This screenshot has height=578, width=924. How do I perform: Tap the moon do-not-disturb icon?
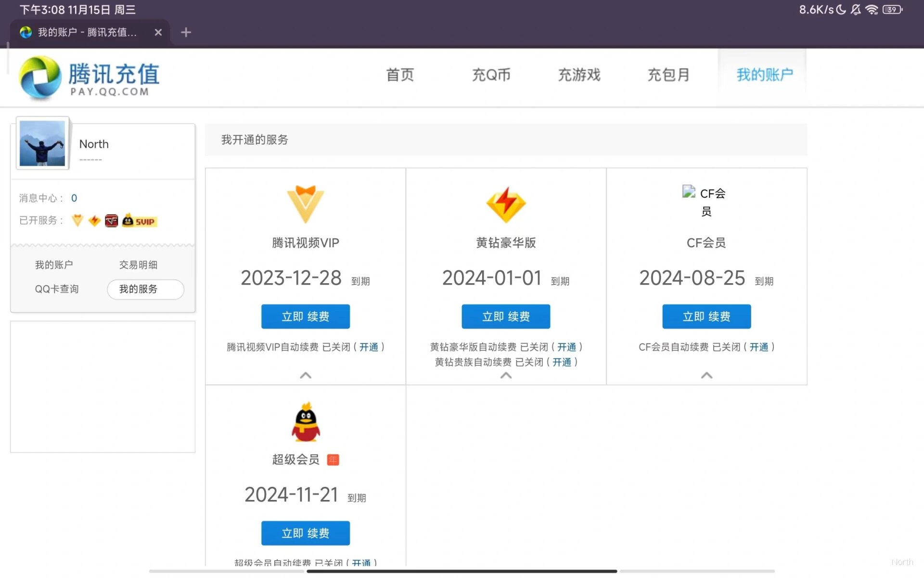(841, 10)
